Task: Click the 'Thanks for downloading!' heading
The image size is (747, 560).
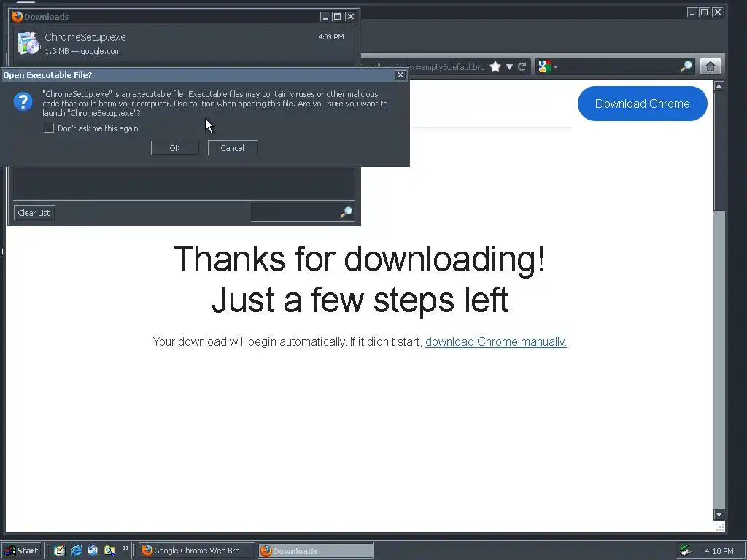Action: coord(359,259)
